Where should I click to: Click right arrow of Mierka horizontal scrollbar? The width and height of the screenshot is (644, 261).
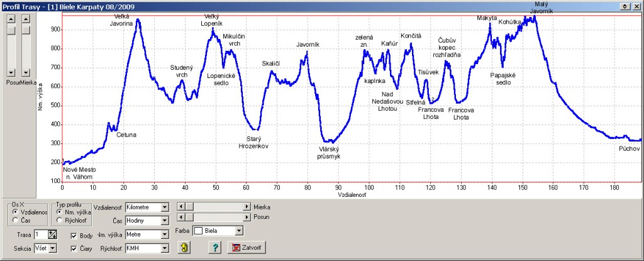pos(246,206)
